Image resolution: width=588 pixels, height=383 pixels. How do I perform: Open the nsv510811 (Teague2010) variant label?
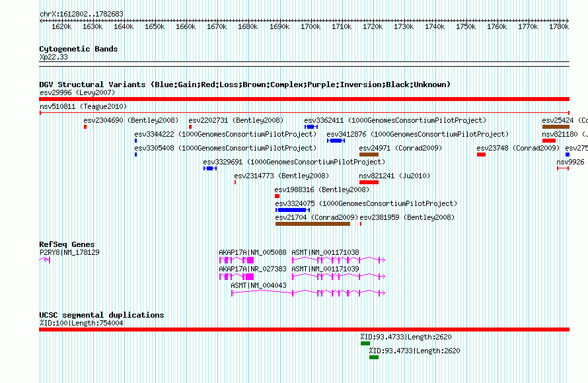coord(83,106)
